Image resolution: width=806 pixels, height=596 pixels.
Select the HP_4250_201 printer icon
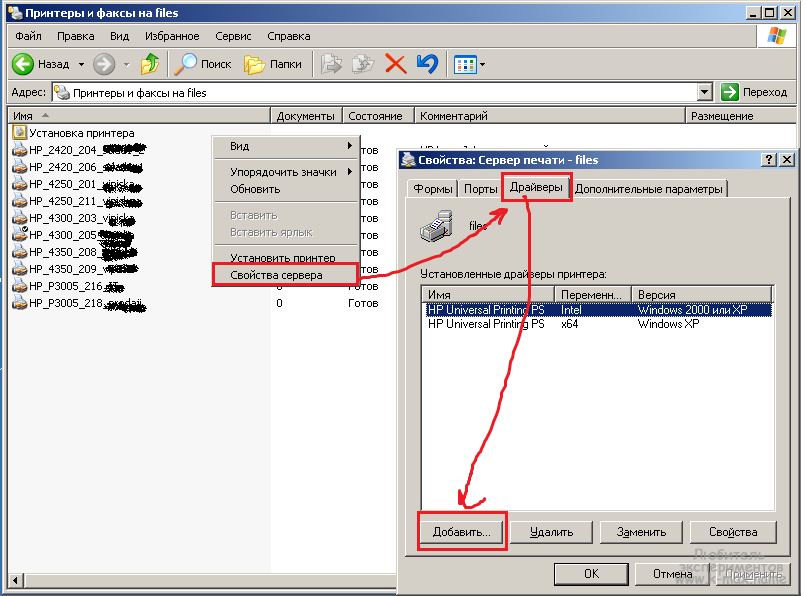pos(20,184)
